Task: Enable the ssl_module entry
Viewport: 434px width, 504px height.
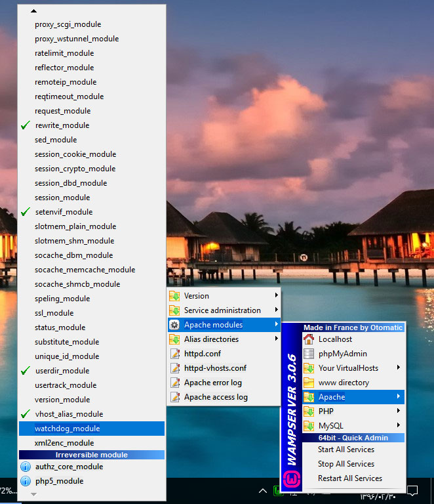Action: coord(54,313)
